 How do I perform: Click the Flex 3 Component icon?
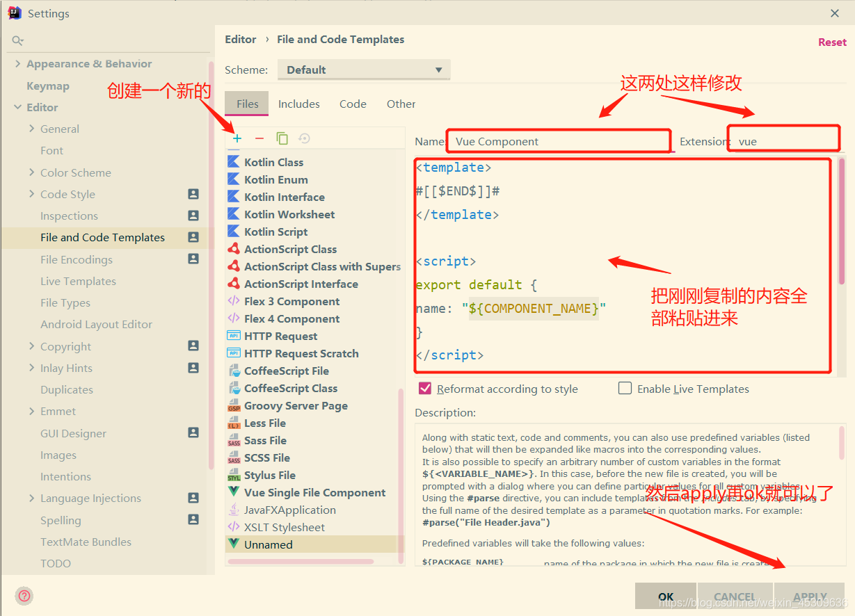pyautogui.click(x=234, y=301)
